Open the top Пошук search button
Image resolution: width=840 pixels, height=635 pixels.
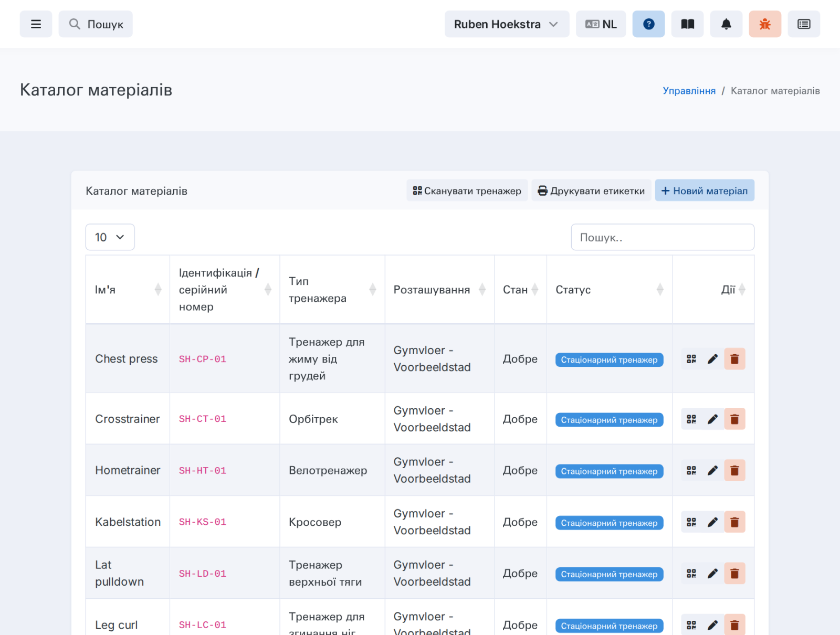coord(96,24)
